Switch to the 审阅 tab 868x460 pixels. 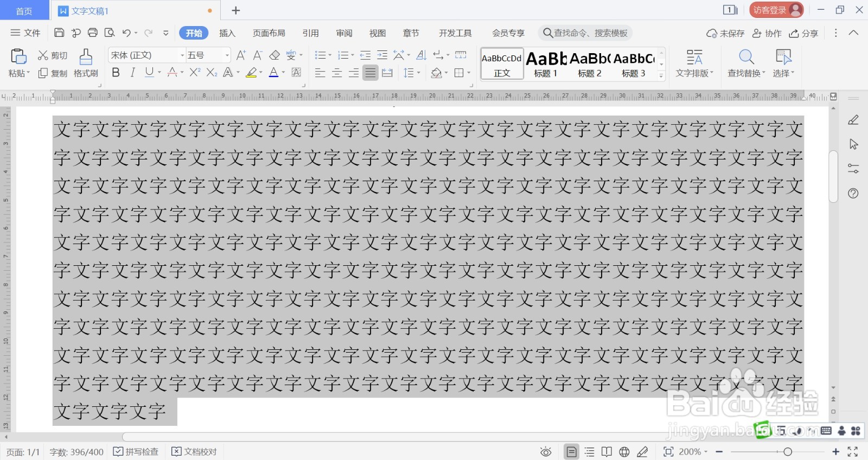[344, 33]
